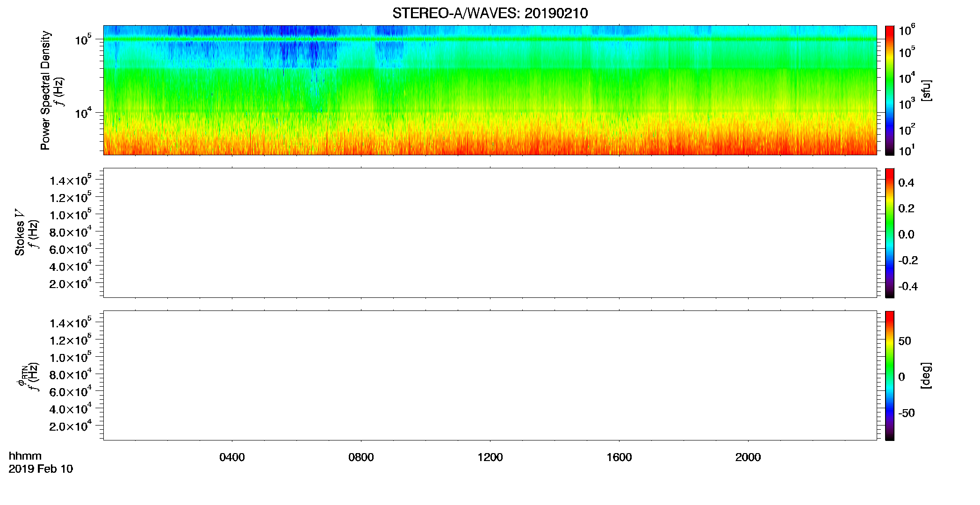Select the 1.4×10^5 tick in phi RTN panel
980x505 pixels.
pos(71,323)
